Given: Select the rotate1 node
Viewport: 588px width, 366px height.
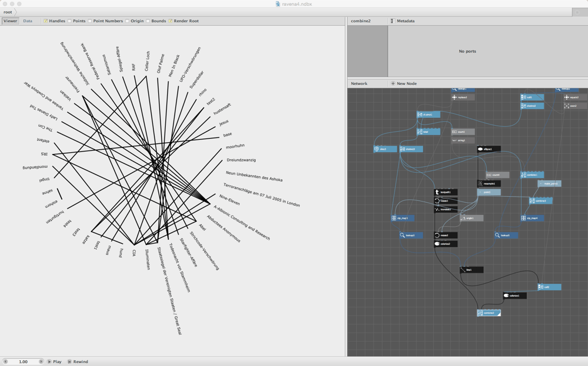Looking at the screenshot, I should click(x=446, y=201).
